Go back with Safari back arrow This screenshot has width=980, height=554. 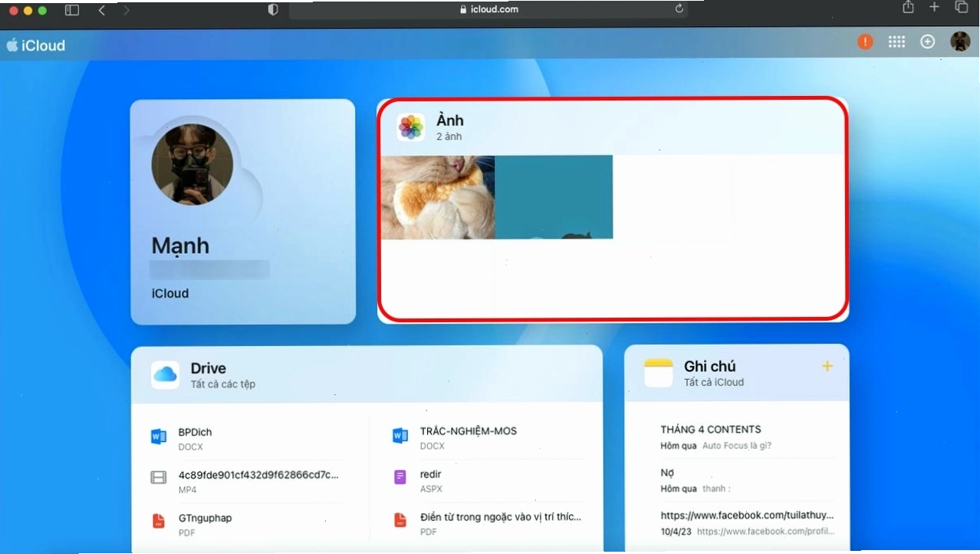(x=102, y=9)
